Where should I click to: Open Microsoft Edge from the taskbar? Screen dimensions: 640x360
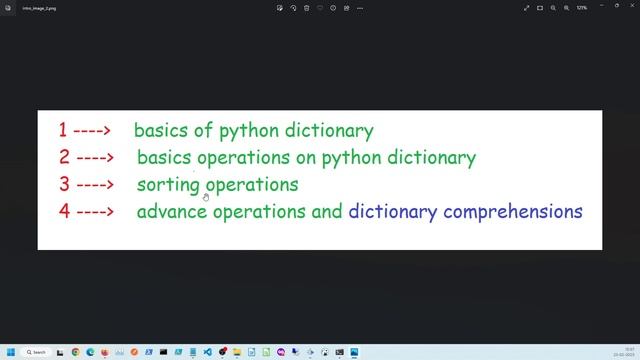click(90, 352)
